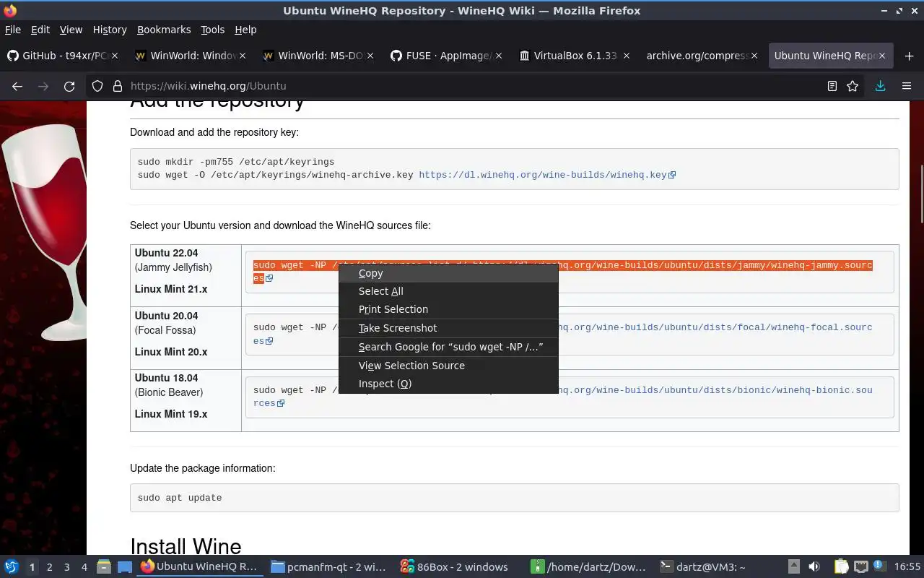Open the Help menu
This screenshot has height=578, width=924.
click(x=245, y=30)
